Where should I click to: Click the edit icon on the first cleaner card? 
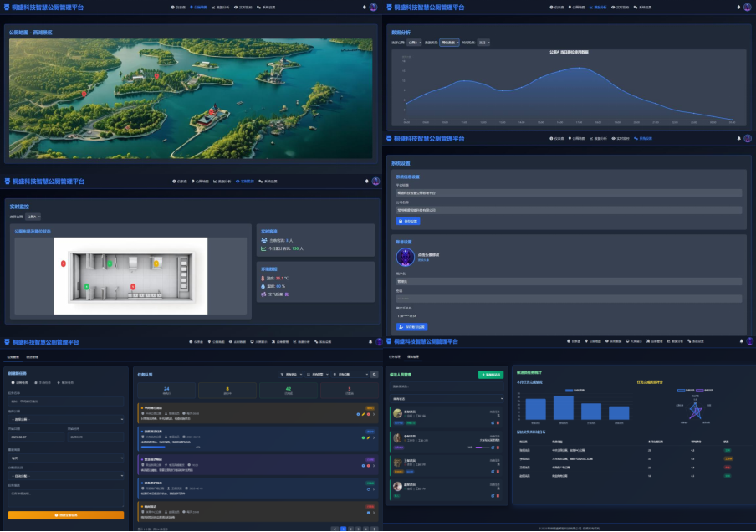493,423
